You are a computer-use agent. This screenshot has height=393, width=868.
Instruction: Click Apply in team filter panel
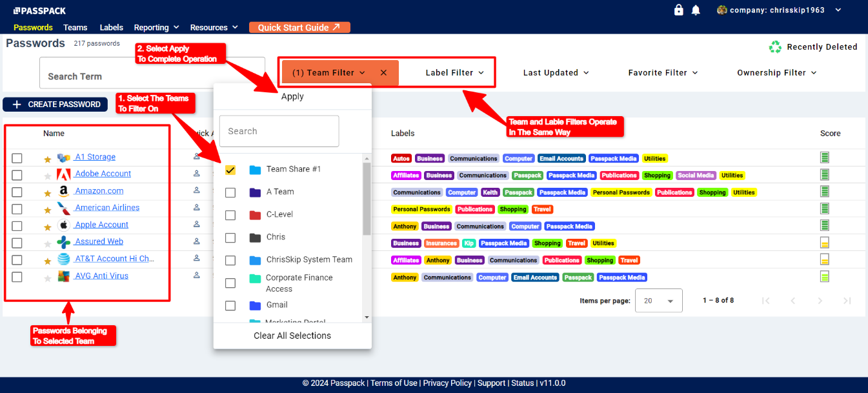[x=292, y=97]
